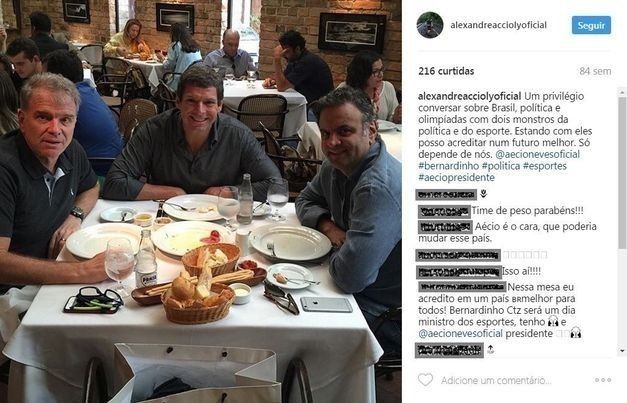Click the comments scrollbar down arrow
The height and width of the screenshot is (403, 627).
click(x=622, y=351)
